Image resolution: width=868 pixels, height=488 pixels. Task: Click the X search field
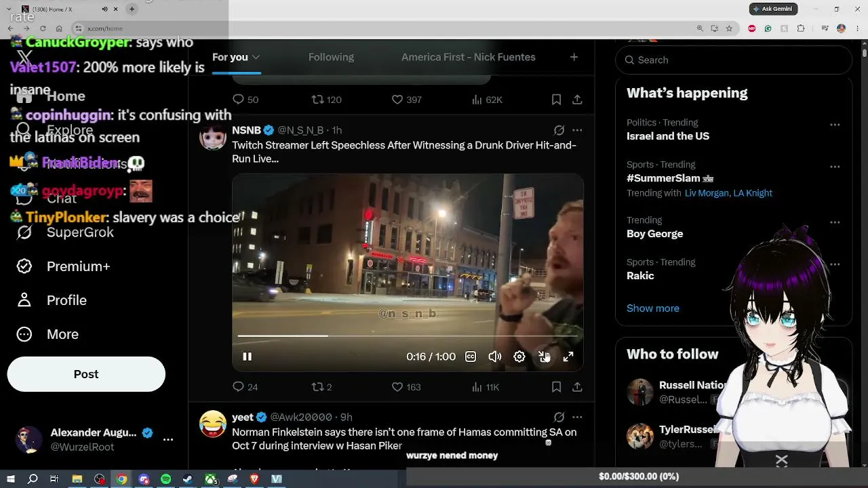coord(734,60)
